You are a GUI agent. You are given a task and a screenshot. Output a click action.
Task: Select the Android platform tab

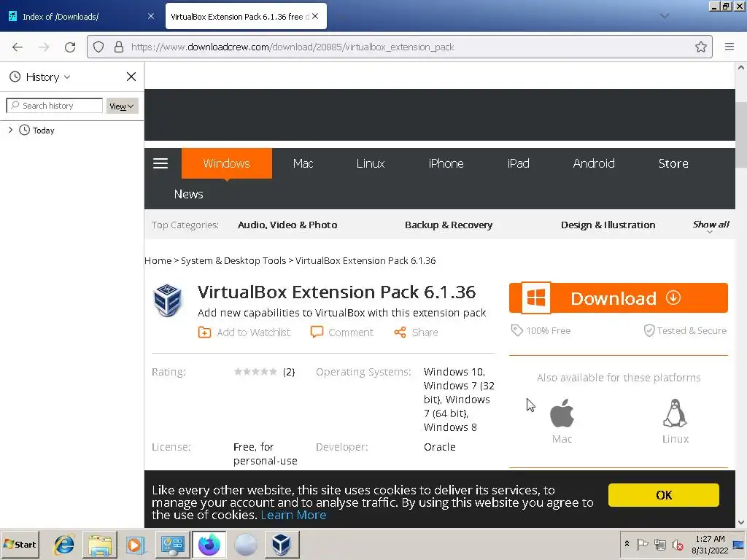click(594, 163)
